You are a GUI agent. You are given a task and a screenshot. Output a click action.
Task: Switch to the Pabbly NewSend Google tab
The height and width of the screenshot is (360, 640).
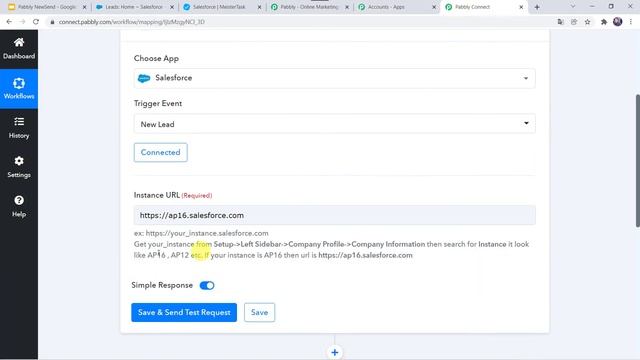[x=47, y=7]
